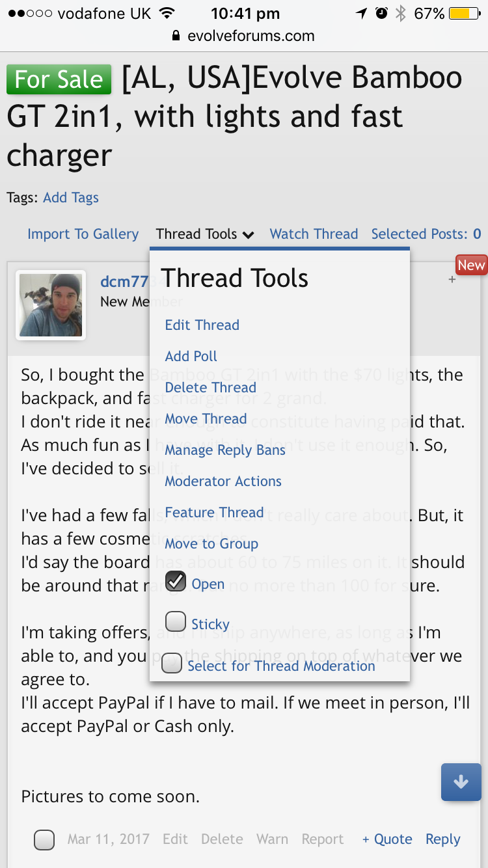The width and height of the screenshot is (488, 868).
Task: Select the post checkbox beside Mar 11, 2017
Action: [44, 840]
